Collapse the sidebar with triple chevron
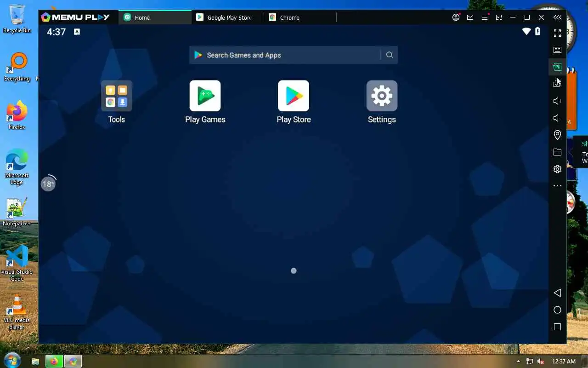The height and width of the screenshot is (368, 588). click(x=557, y=17)
